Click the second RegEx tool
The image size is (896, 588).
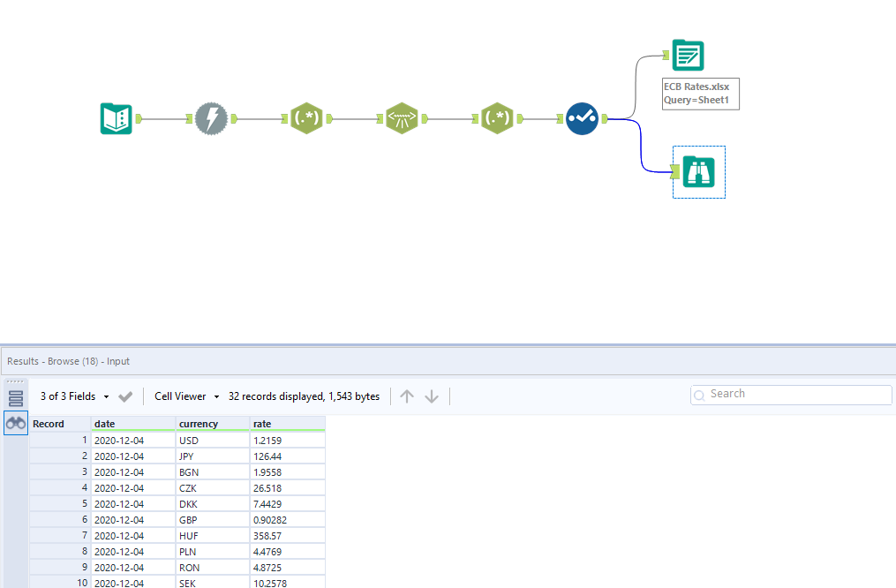coord(497,117)
